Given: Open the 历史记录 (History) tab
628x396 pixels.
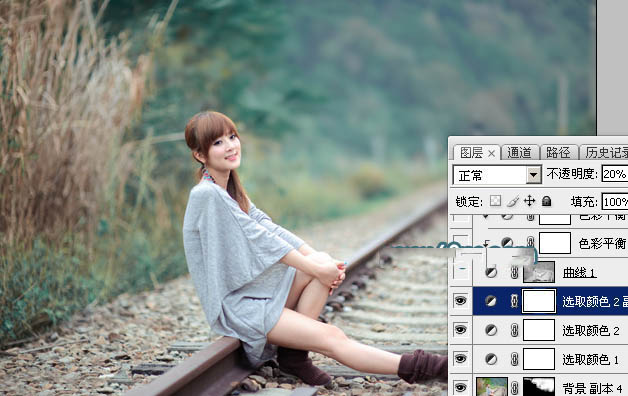Looking at the screenshot, I should point(606,153).
